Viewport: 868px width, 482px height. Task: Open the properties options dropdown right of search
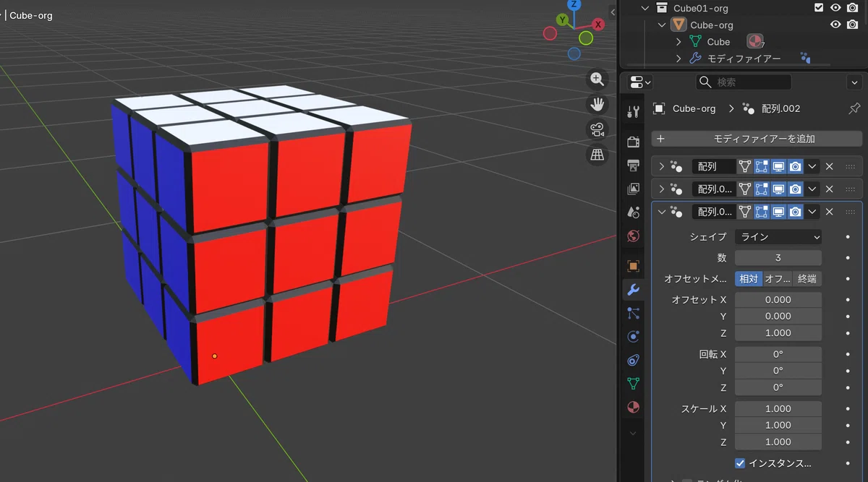[x=855, y=82]
